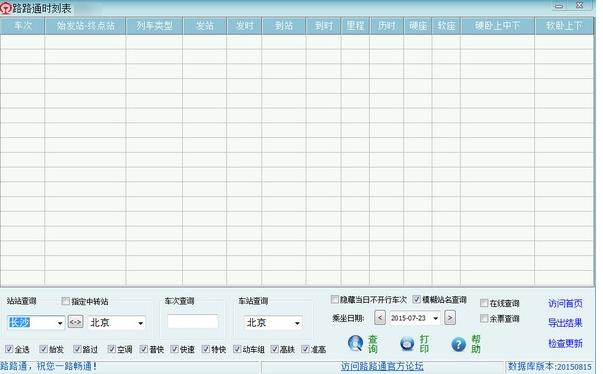
Task: Sort by the 车次 column header
Action: point(22,26)
